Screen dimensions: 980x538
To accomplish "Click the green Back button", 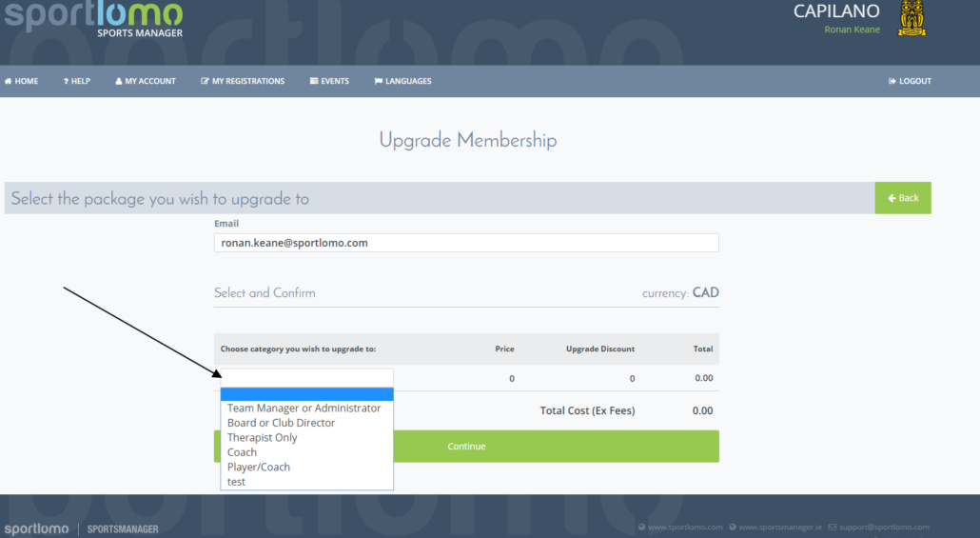I will [x=903, y=198].
